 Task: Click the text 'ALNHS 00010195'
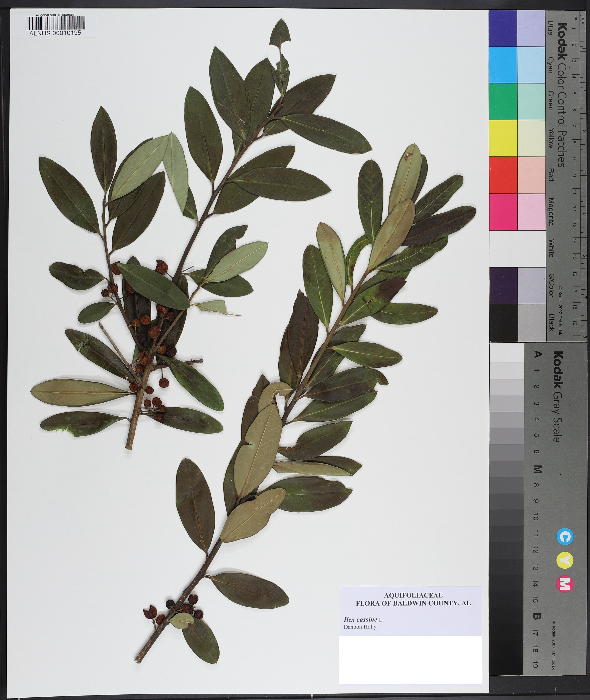[x=55, y=33]
